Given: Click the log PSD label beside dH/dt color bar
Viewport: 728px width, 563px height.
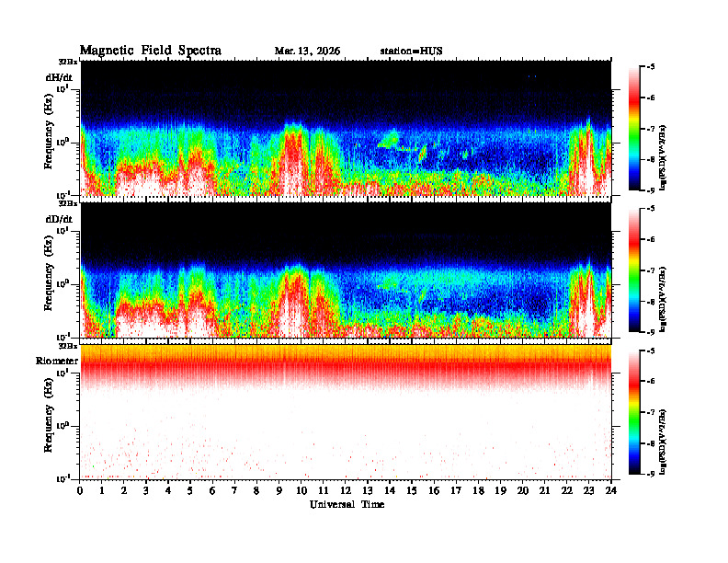Looking at the screenshot, I should click(x=664, y=157).
